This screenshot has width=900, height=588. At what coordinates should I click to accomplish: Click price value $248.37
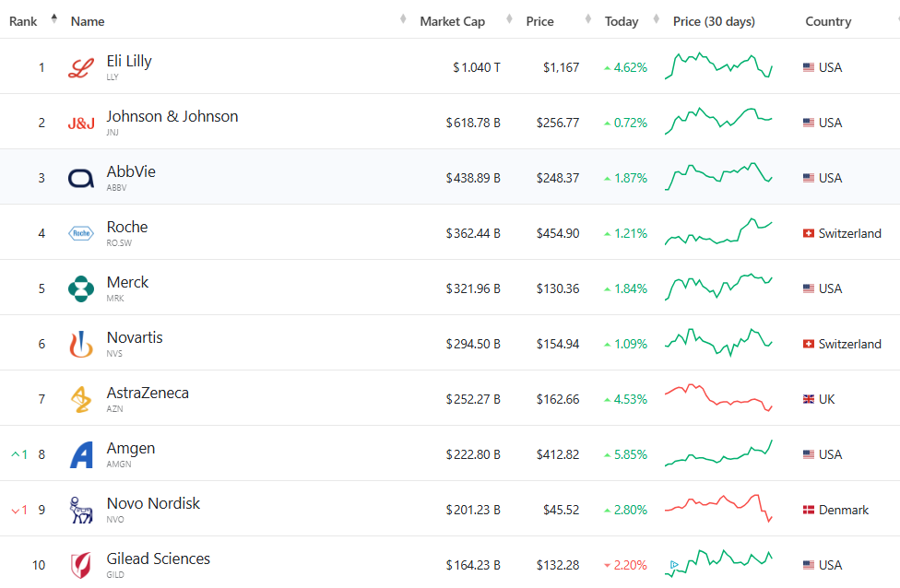point(558,179)
